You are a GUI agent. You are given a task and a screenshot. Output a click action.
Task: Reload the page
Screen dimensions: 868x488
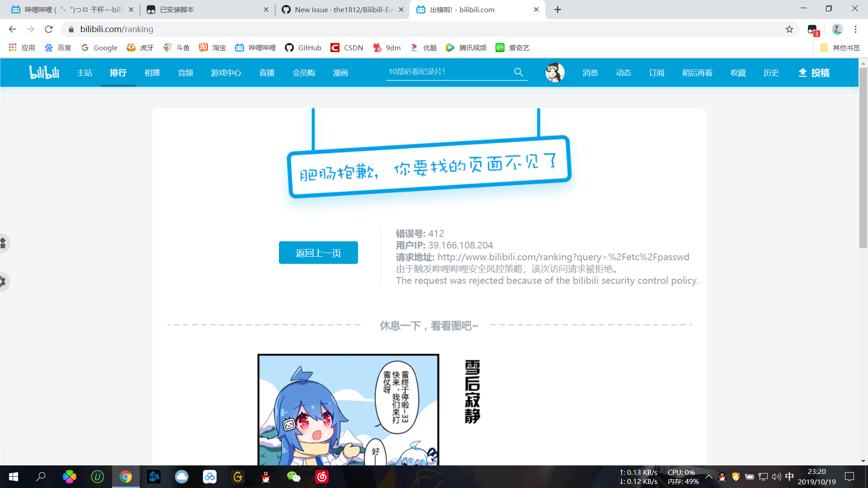tap(49, 29)
